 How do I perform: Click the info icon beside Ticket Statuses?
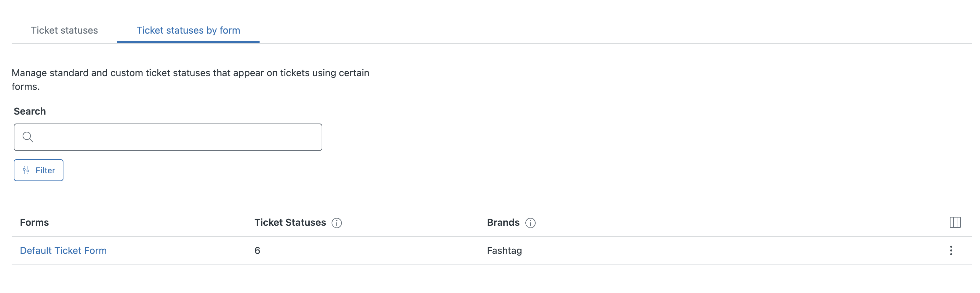coord(337,223)
